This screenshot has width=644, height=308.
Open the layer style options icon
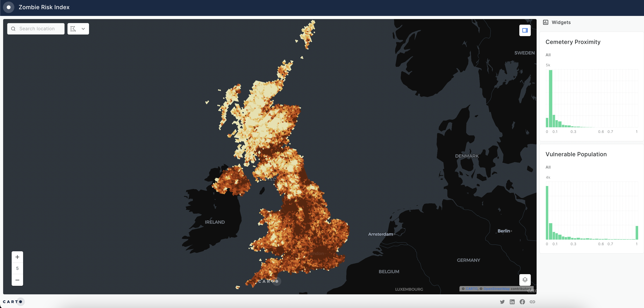(x=525, y=280)
